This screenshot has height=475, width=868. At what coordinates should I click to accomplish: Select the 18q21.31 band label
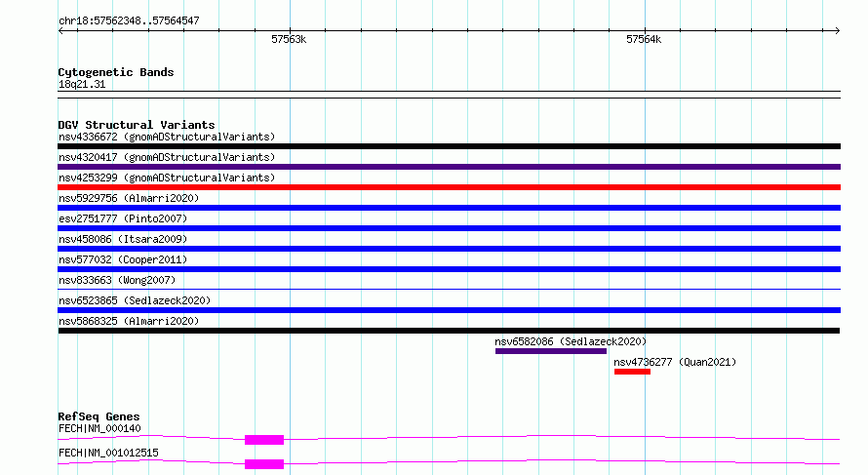point(82,84)
